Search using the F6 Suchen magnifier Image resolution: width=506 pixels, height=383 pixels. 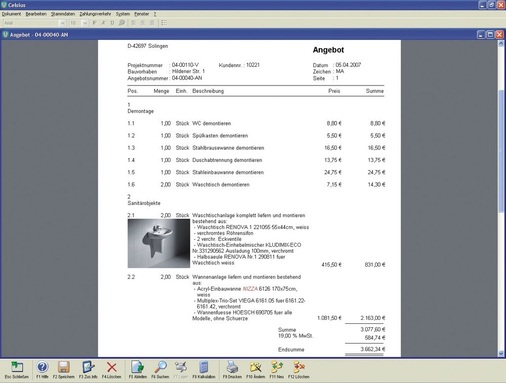coord(160,367)
